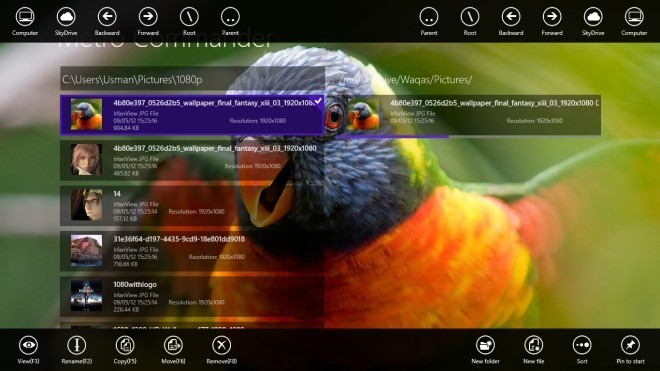The height and width of the screenshot is (371, 660).
Task: Click the View(F3) eye icon
Action: (28, 345)
